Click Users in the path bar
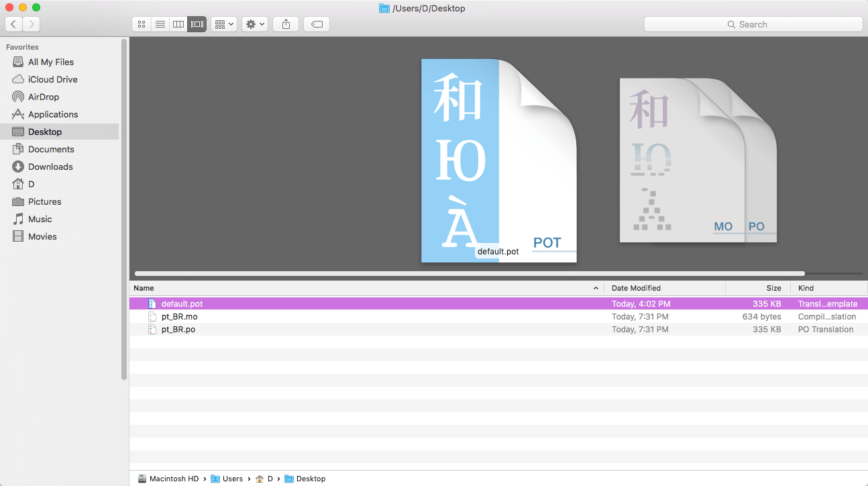This screenshot has width=868, height=486. [232, 479]
